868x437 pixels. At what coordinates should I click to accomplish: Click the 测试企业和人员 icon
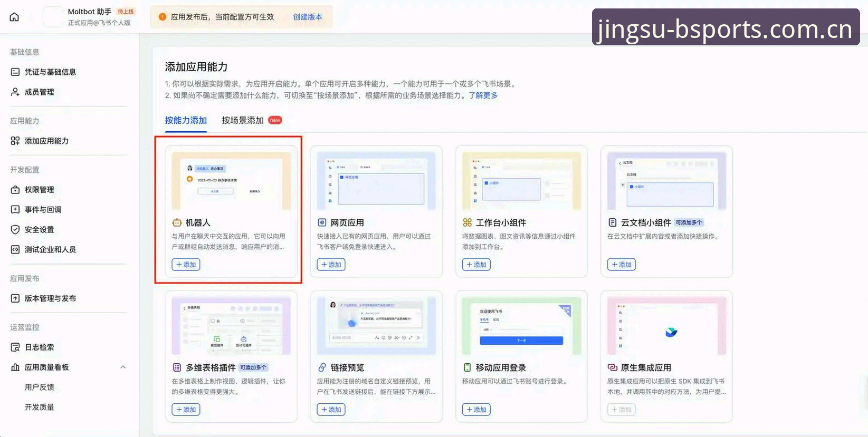[x=15, y=249]
